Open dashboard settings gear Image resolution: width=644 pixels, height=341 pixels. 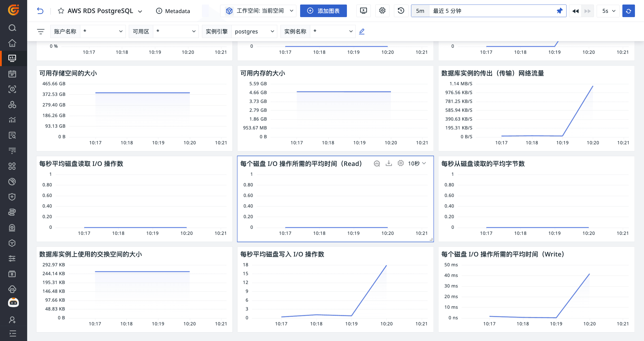pos(382,11)
